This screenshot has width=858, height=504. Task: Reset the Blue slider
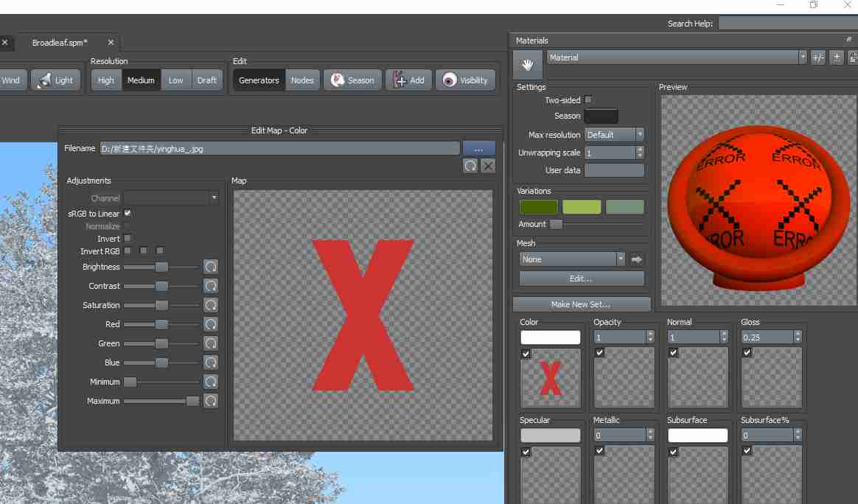coord(211,363)
